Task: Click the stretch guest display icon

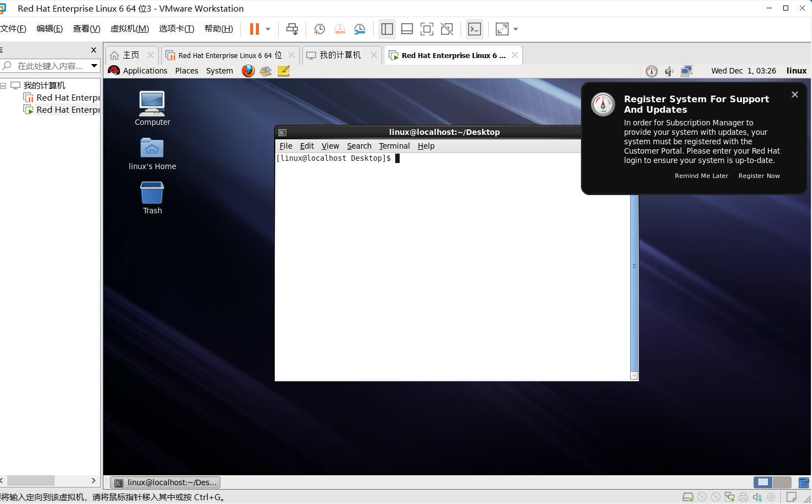Action: pyautogui.click(x=502, y=29)
